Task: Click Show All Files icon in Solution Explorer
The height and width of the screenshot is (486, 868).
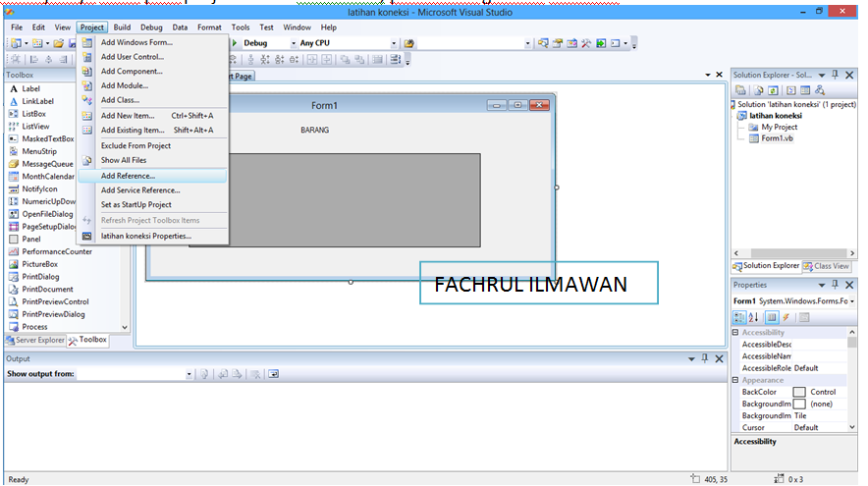Action: click(758, 90)
